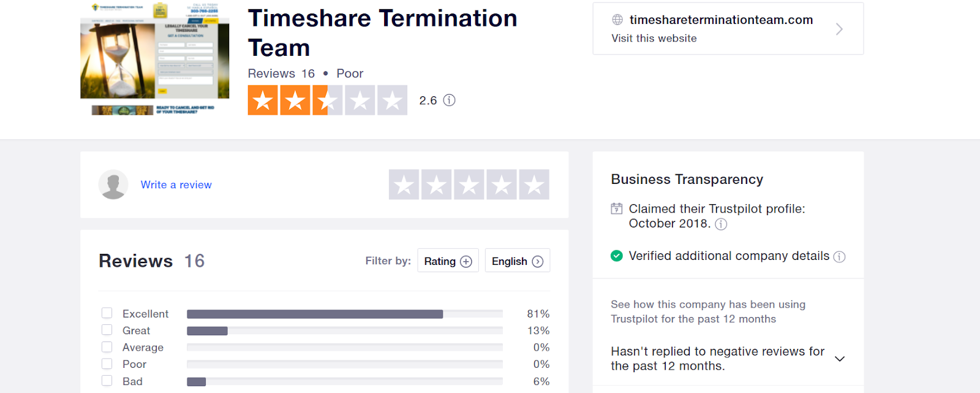This screenshot has height=393, width=980.
Task: Click the Bad 6% percentage value
Action: click(x=541, y=381)
